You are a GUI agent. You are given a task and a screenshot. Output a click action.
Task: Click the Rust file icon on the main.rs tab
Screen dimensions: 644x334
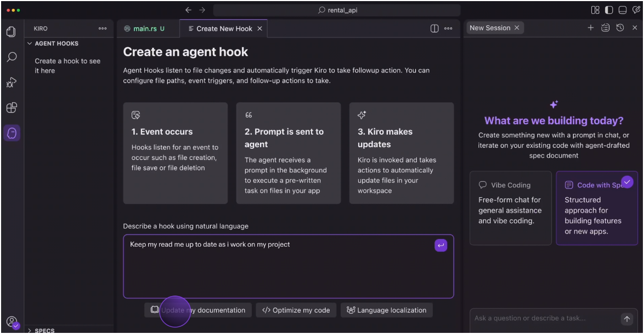[x=127, y=29]
